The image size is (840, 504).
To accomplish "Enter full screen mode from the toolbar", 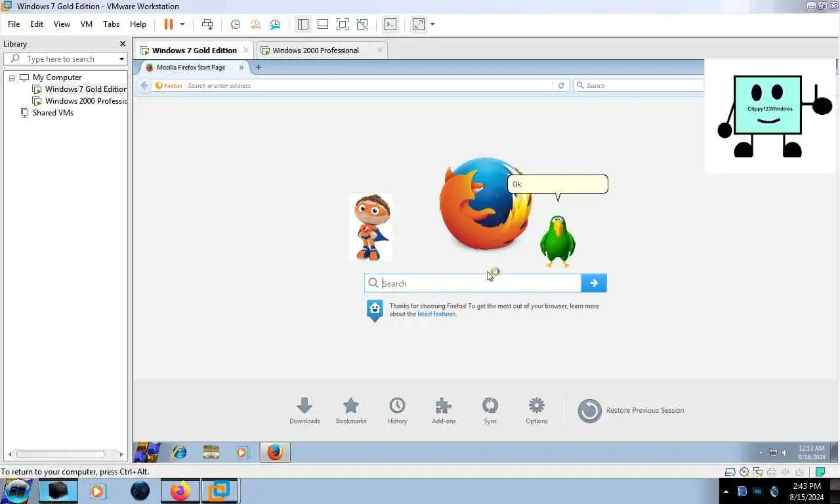I will (x=343, y=24).
